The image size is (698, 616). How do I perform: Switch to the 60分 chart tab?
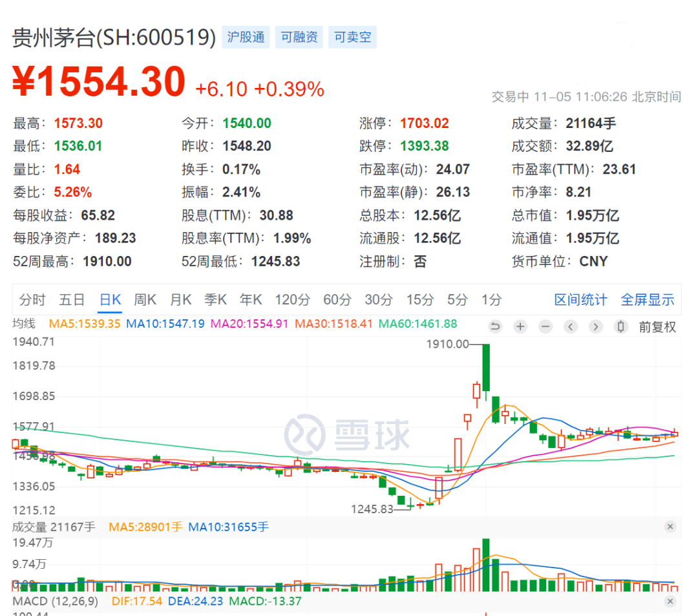(337, 300)
